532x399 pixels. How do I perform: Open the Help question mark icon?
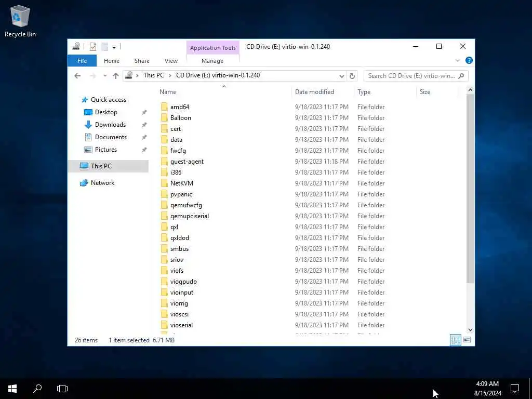pyautogui.click(x=469, y=60)
